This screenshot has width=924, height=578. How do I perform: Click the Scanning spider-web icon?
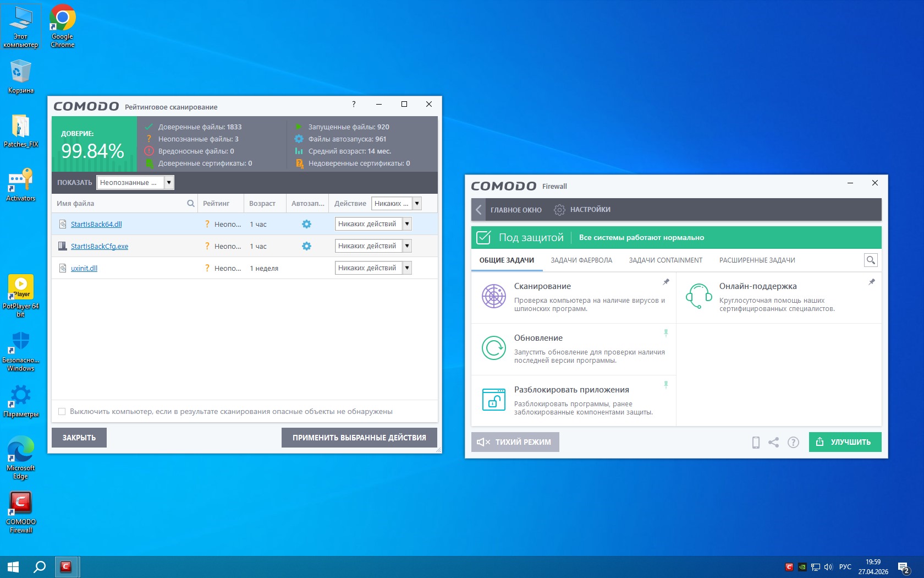pyautogui.click(x=493, y=296)
